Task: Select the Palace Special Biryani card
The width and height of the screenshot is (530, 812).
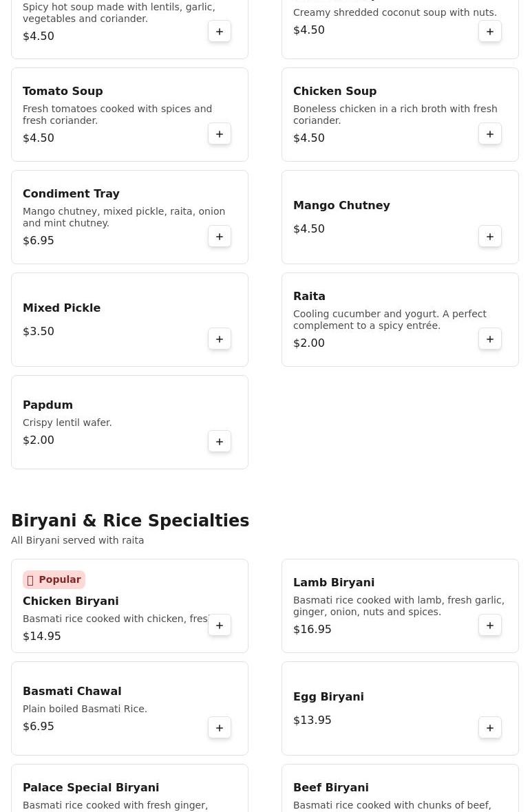Action: (129, 791)
